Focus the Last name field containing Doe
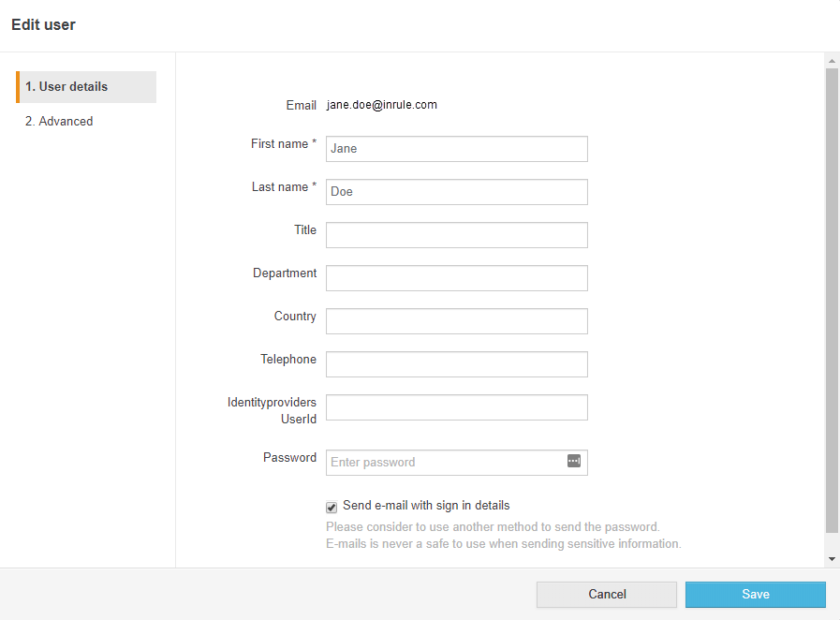 point(456,192)
